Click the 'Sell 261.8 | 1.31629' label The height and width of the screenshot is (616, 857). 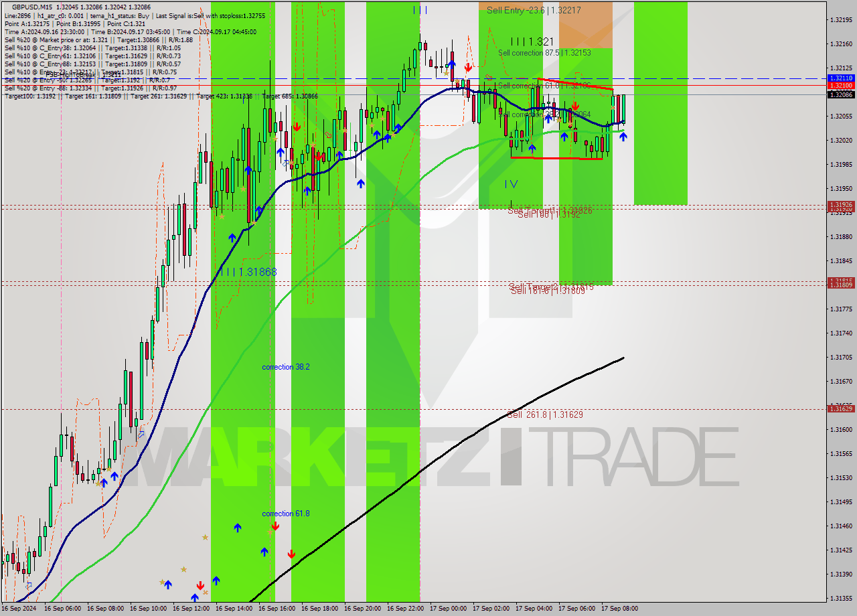545,414
